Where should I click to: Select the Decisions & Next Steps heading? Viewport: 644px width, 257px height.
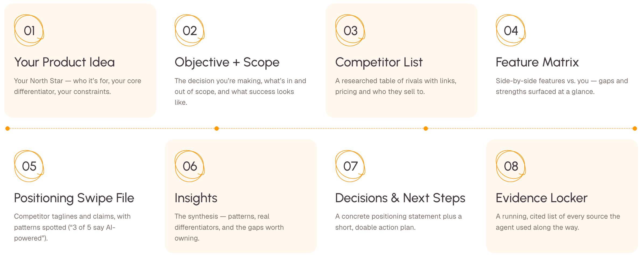pos(400,198)
